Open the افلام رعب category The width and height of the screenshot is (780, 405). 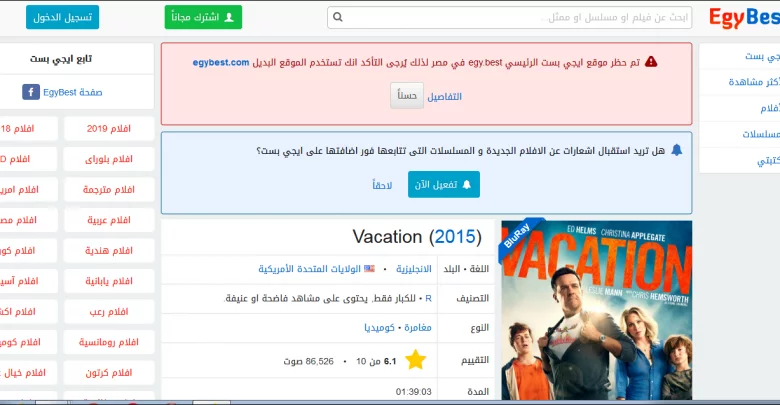109,312
